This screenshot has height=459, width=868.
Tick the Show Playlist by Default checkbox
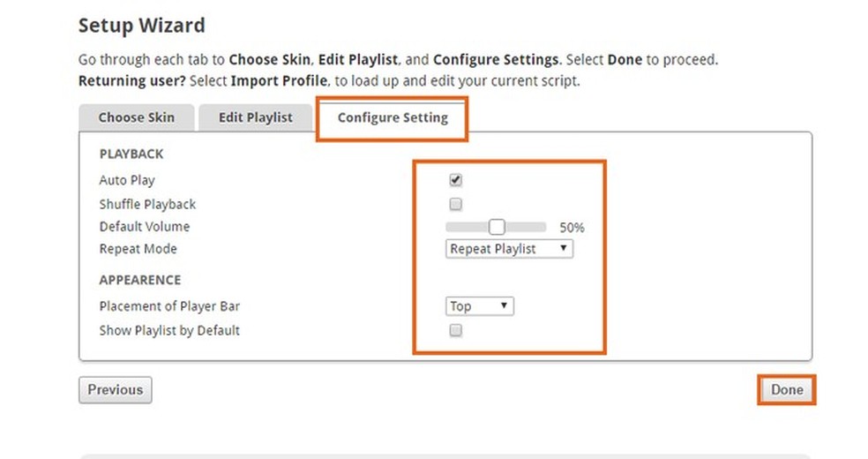[456, 330]
